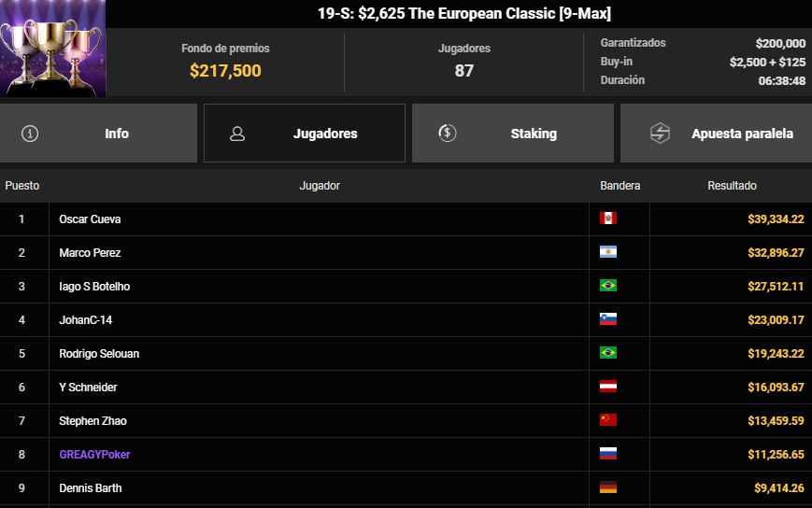Select the Rodrigo Selouan row
The image size is (812, 508).
pos(406,353)
